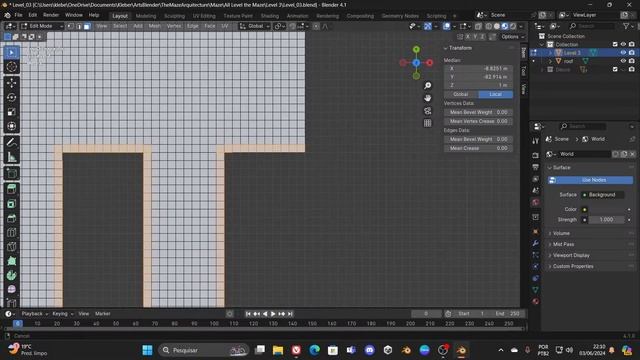Open the File menu
Viewport: 640px width, 360px height.
pyautogui.click(x=18, y=15)
